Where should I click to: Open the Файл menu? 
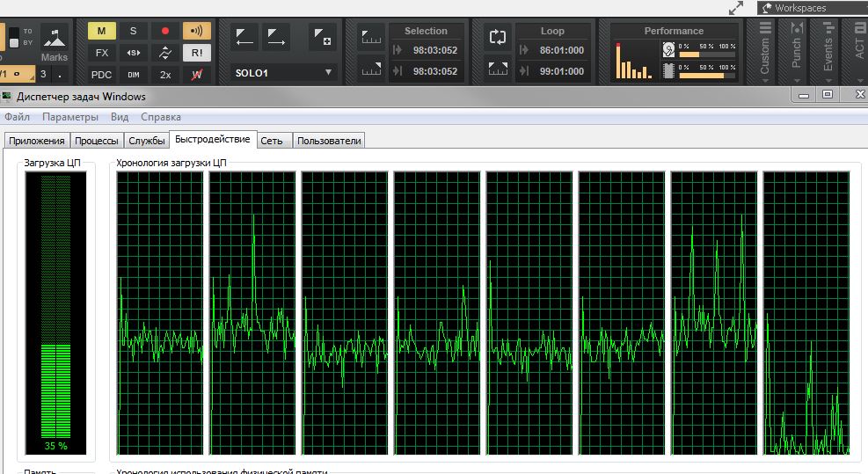(18, 117)
